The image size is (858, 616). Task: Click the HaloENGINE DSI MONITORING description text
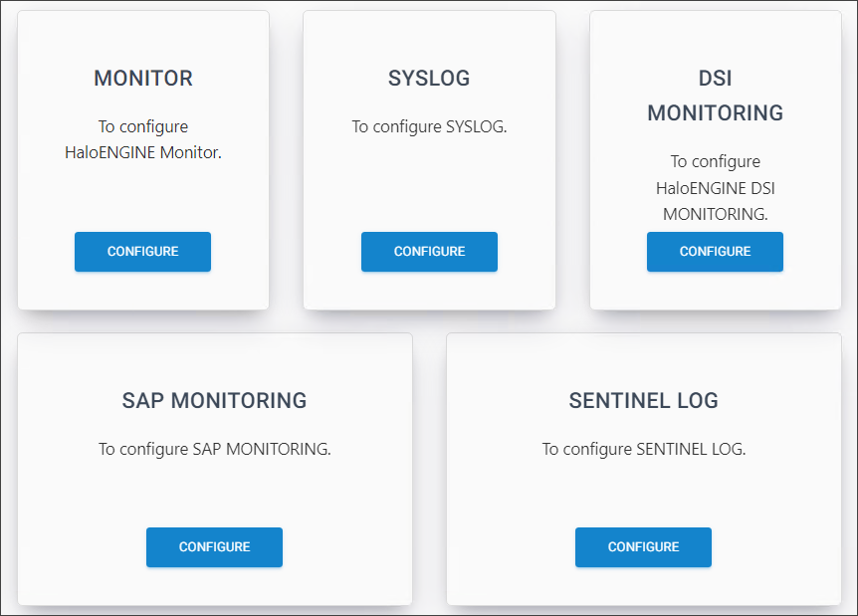point(715,188)
